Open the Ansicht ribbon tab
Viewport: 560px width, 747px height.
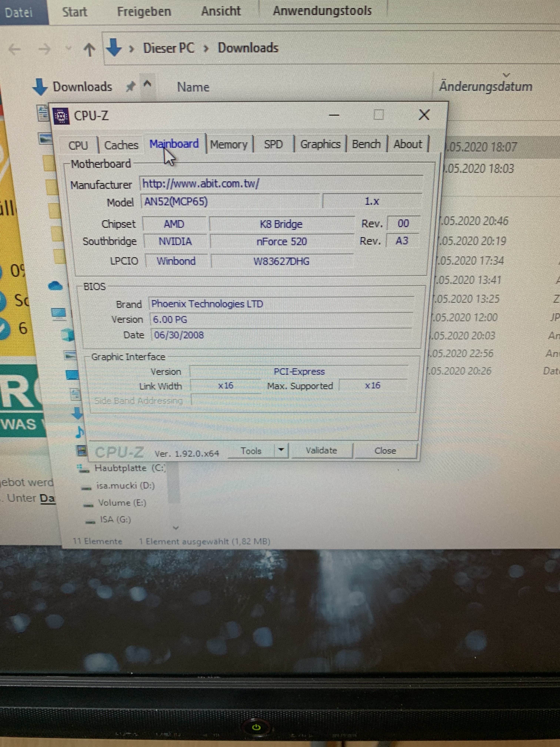coord(221,11)
